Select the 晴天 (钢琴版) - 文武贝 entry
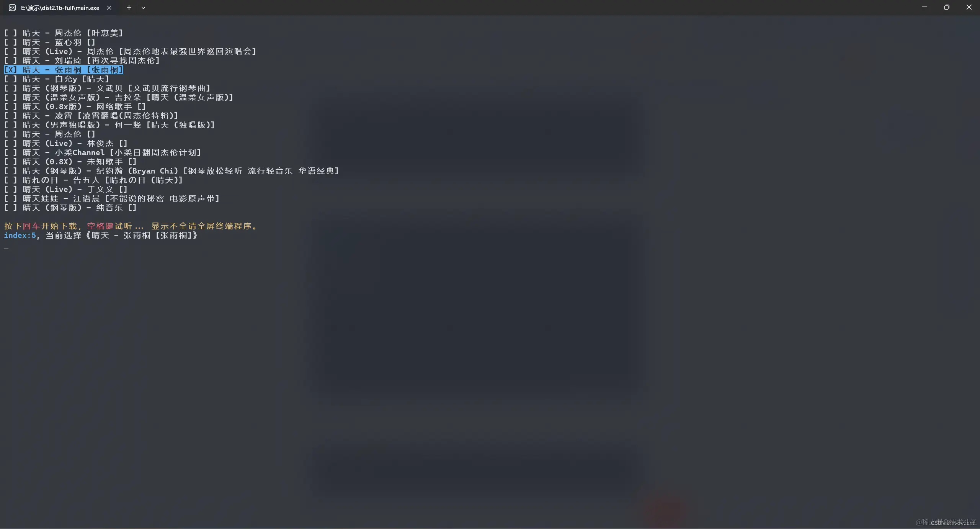980x529 pixels. click(x=107, y=88)
